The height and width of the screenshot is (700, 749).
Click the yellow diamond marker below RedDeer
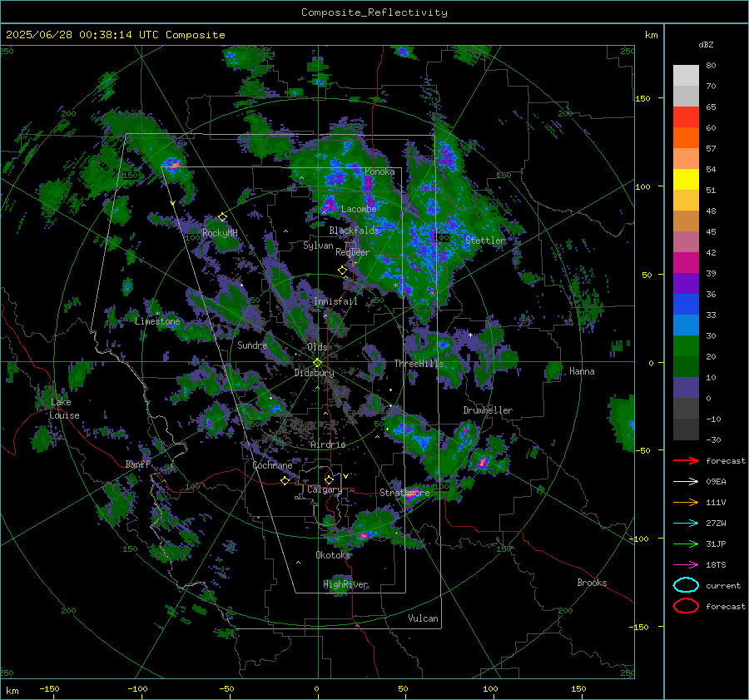342,270
